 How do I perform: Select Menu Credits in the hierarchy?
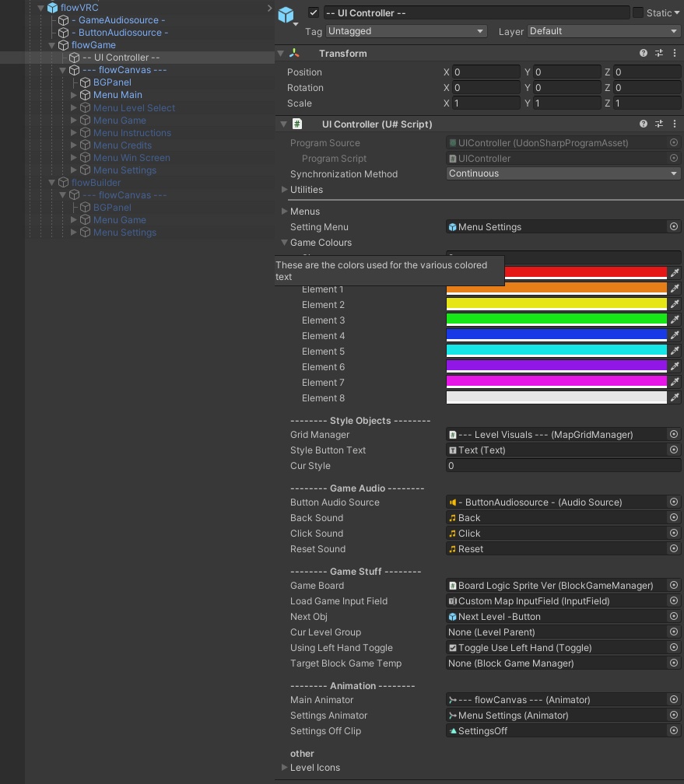pyautogui.click(x=122, y=145)
